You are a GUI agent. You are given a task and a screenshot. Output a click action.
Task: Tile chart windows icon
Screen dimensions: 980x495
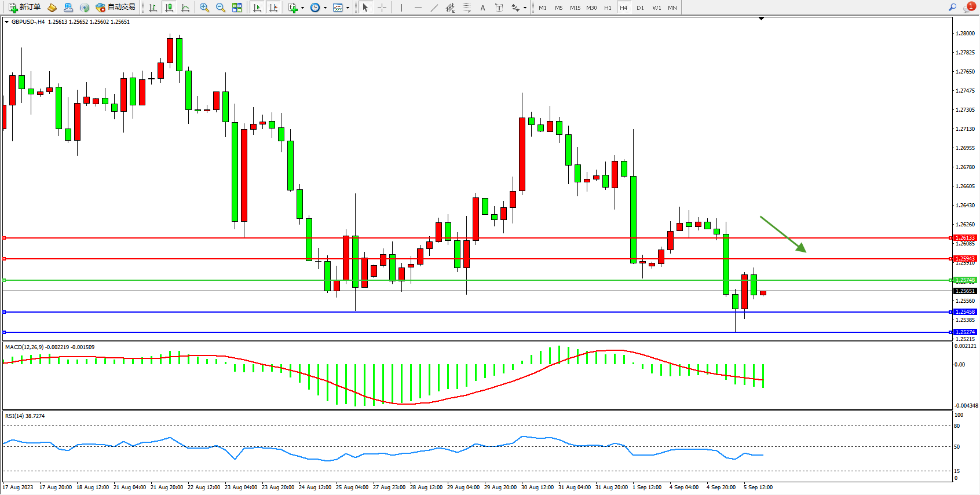tap(237, 8)
